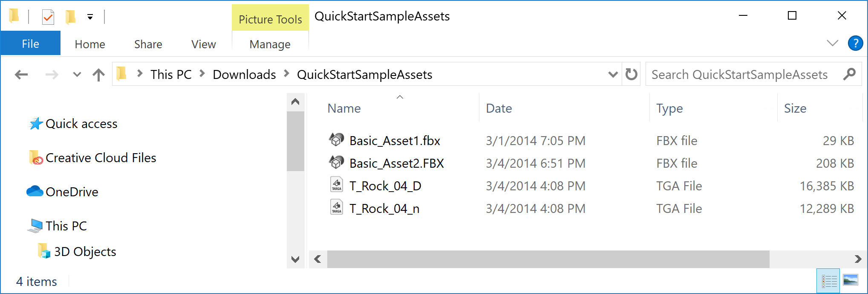Click the Refresh icon beside address bar

(631, 75)
